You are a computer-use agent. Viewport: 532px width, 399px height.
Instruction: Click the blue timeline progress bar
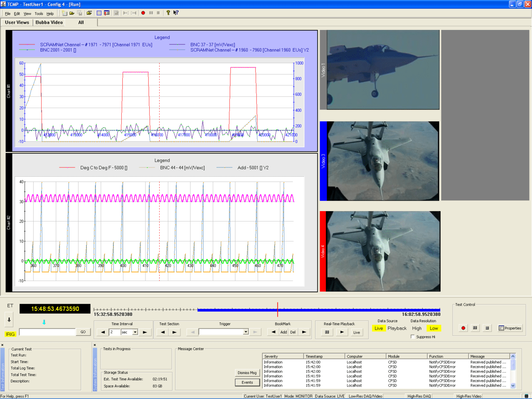pos(319,310)
